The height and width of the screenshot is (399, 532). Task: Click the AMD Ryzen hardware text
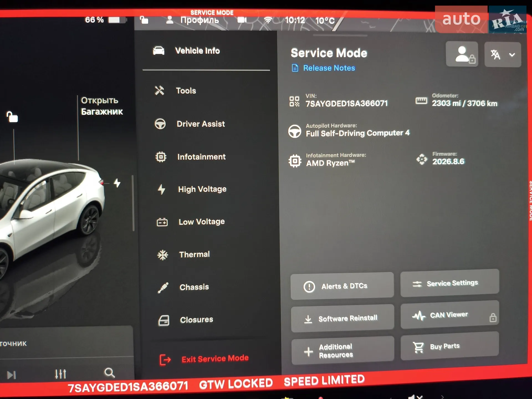pos(330,163)
